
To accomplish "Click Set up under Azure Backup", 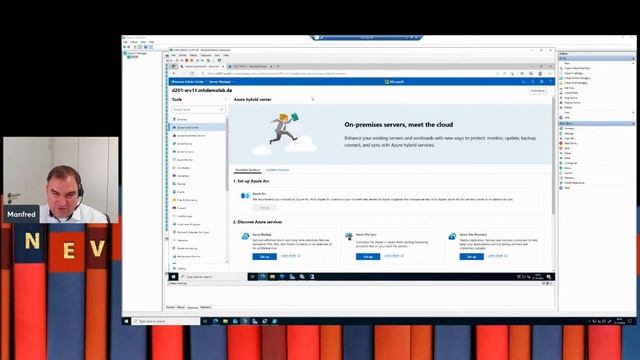I will (x=264, y=256).
